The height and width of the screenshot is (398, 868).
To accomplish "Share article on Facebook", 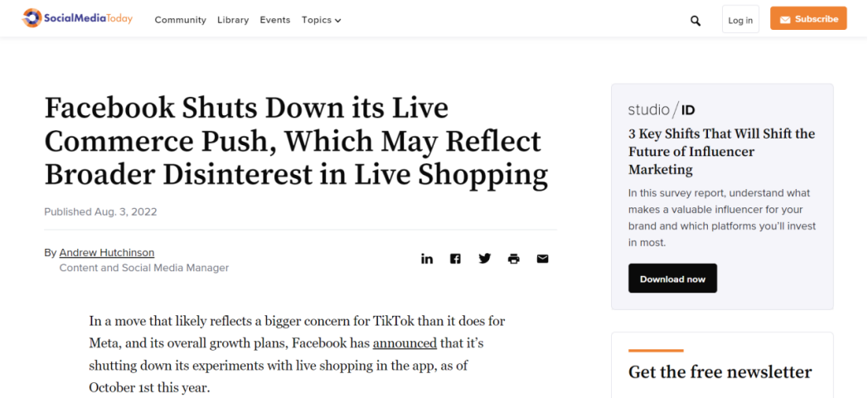I will (455, 259).
